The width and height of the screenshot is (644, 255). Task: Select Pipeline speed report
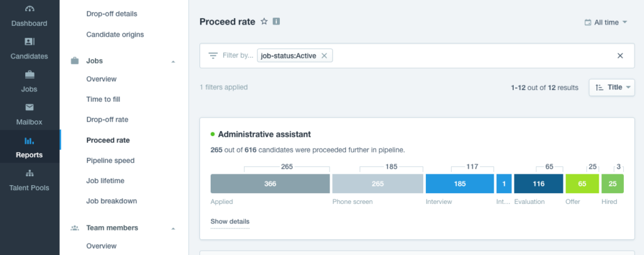[x=111, y=161]
